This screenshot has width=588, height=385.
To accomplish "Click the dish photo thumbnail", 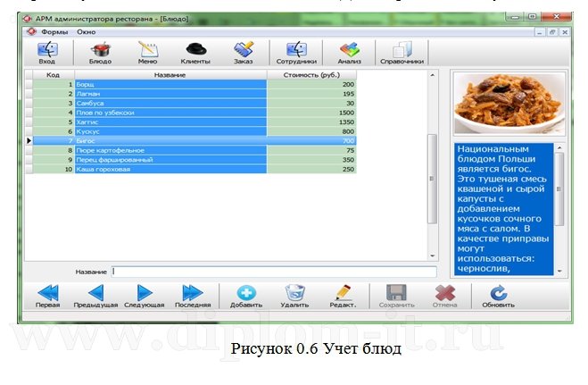I will coord(509,104).
